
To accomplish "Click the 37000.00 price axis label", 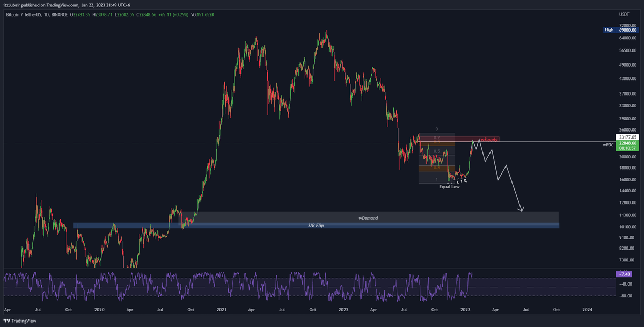I will [x=627, y=93].
